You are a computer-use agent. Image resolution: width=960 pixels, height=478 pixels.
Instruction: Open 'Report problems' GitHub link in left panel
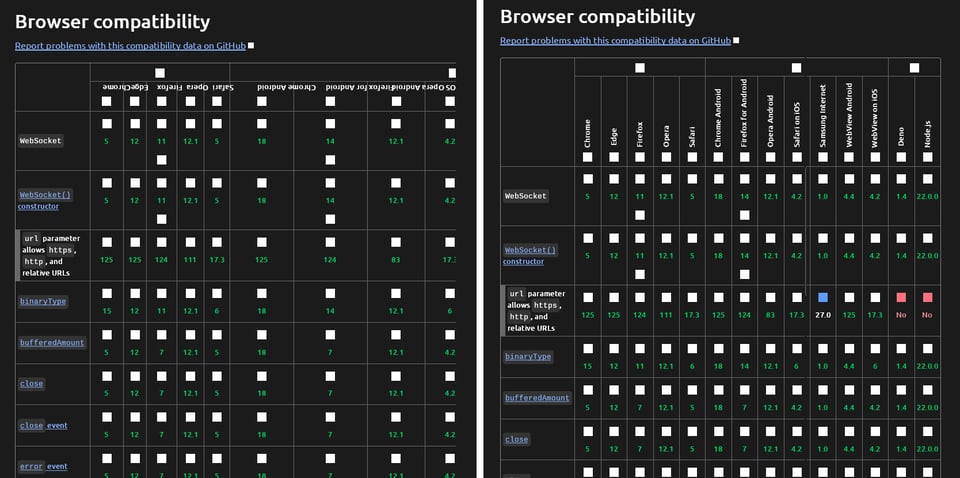coord(129,46)
